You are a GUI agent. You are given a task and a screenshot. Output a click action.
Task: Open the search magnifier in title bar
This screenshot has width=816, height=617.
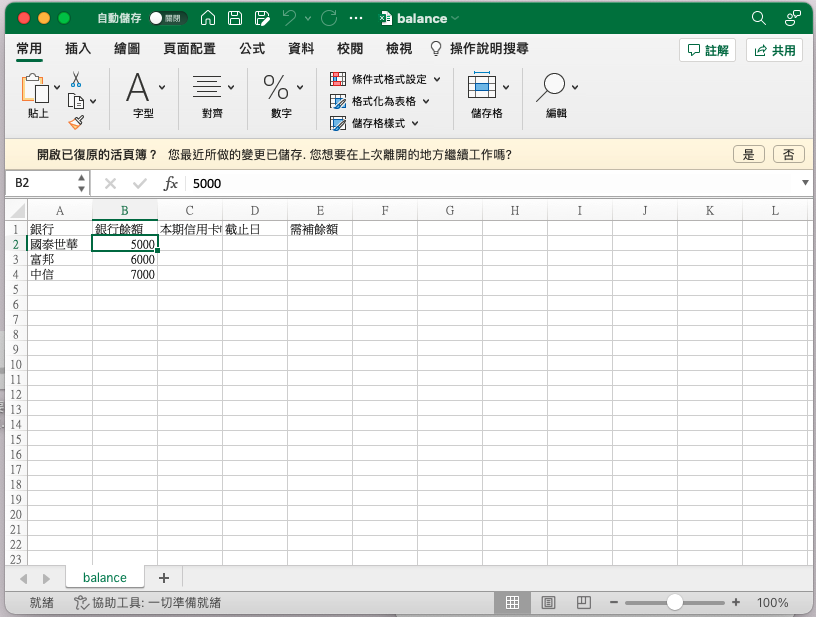[x=759, y=18]
